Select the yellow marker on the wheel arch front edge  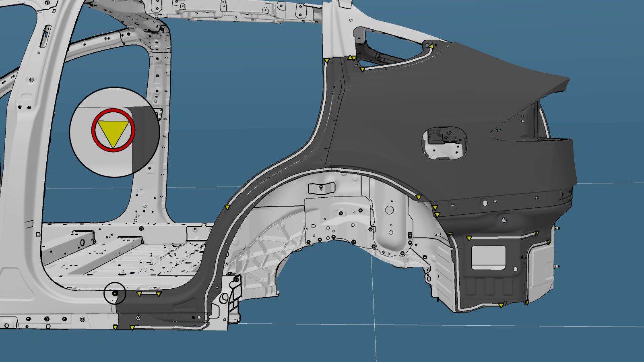[227, 207]
